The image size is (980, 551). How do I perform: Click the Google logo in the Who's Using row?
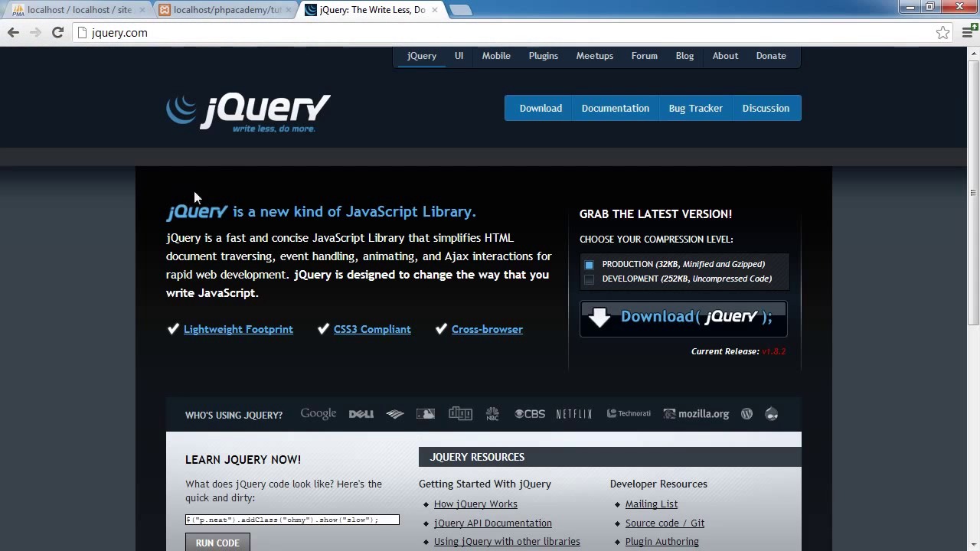(318, 414)
